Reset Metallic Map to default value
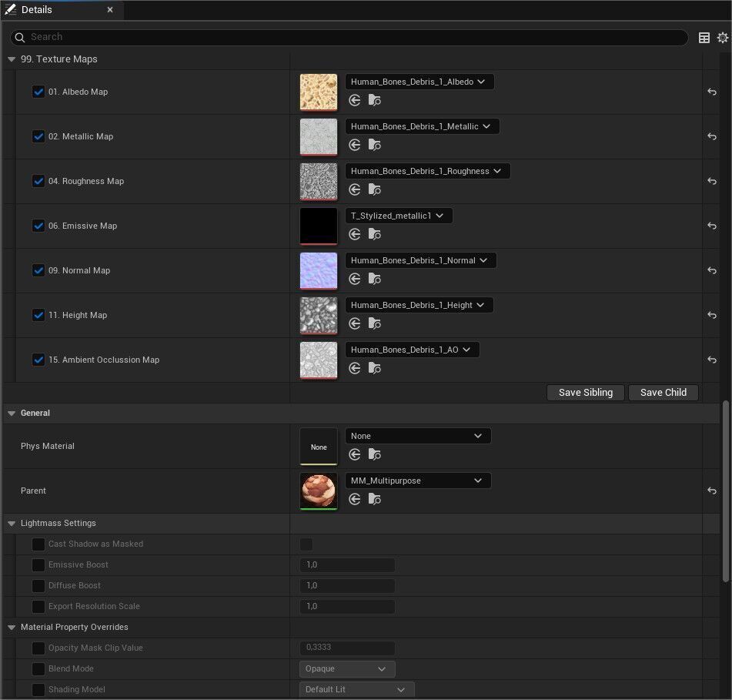This screenshot has height=700, width=732. tap(711, 136)
